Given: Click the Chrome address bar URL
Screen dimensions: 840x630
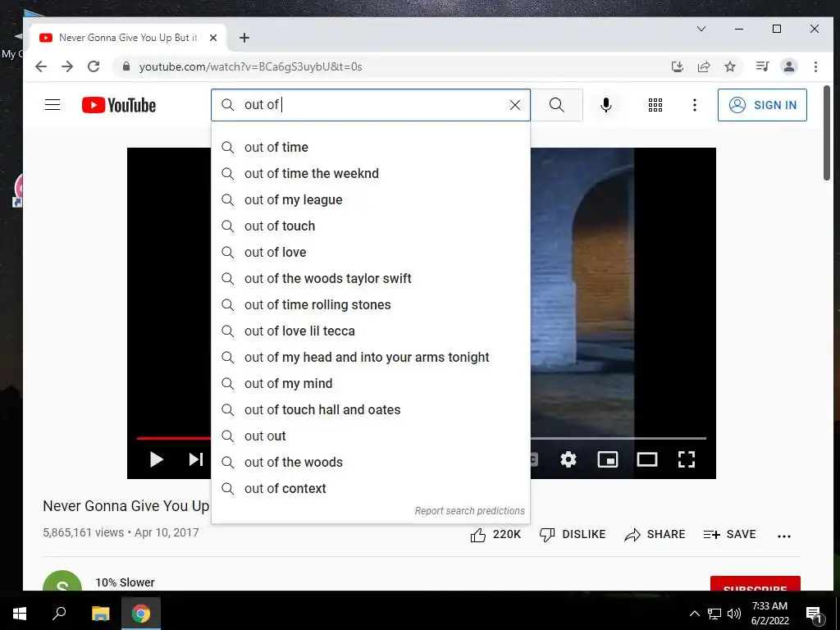Looking at the screenshot, I should tap(251, 67).
